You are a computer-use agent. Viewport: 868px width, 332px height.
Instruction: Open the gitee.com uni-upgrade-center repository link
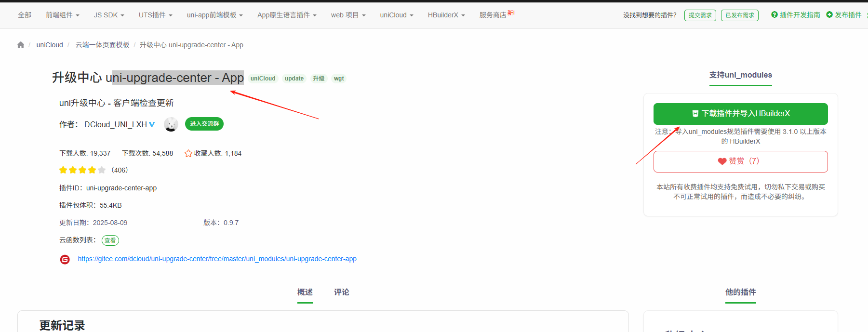pos(217,259)
